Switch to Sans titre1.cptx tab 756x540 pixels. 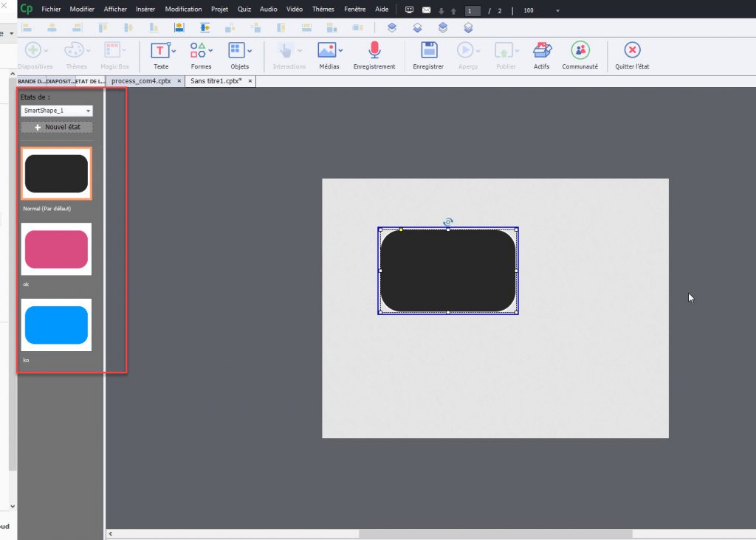tap(216, 81)
